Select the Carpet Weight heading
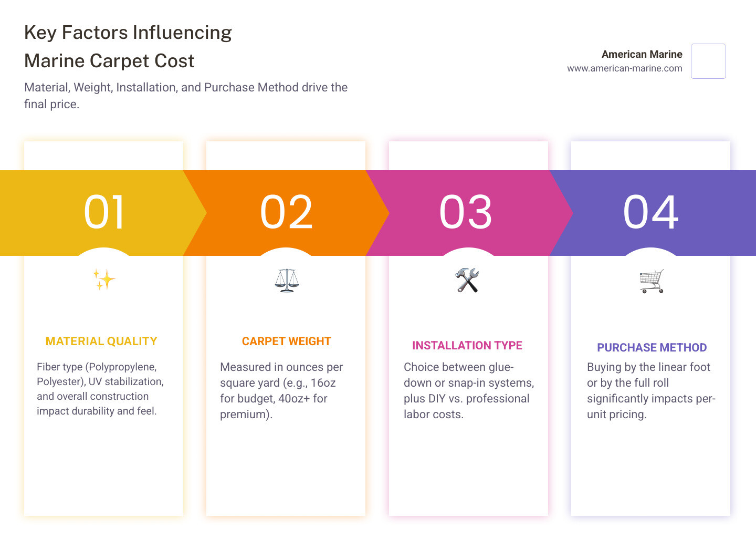Screen dimensions: 756x538 pyautogui.click(x=286, y=342)
